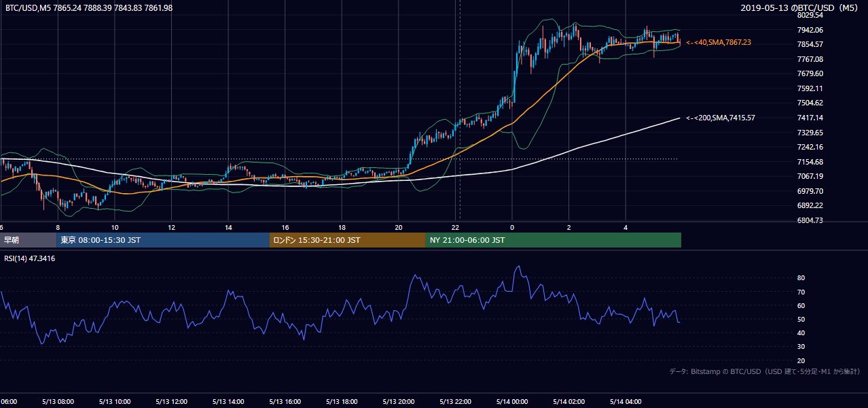The width and height of the screenshot is (868, 408).
Task: Click hour tick 14 under price chart
Action: point(228,228)
